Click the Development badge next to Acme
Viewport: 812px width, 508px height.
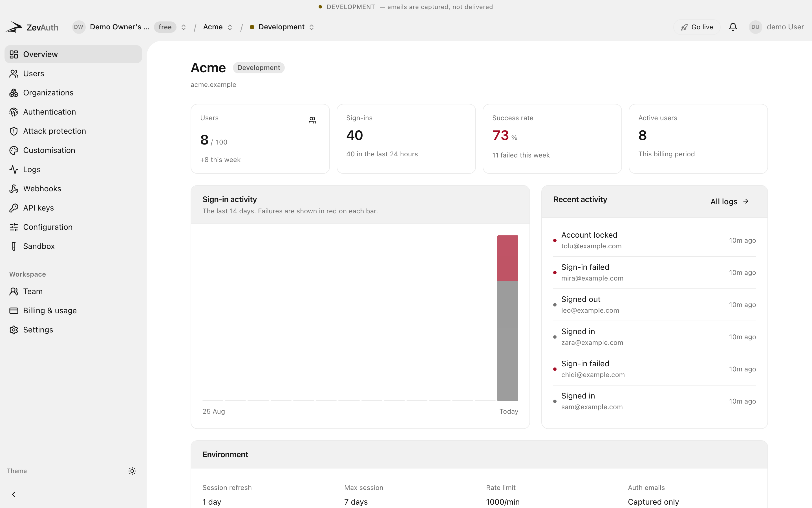click(x=258, y=67)
